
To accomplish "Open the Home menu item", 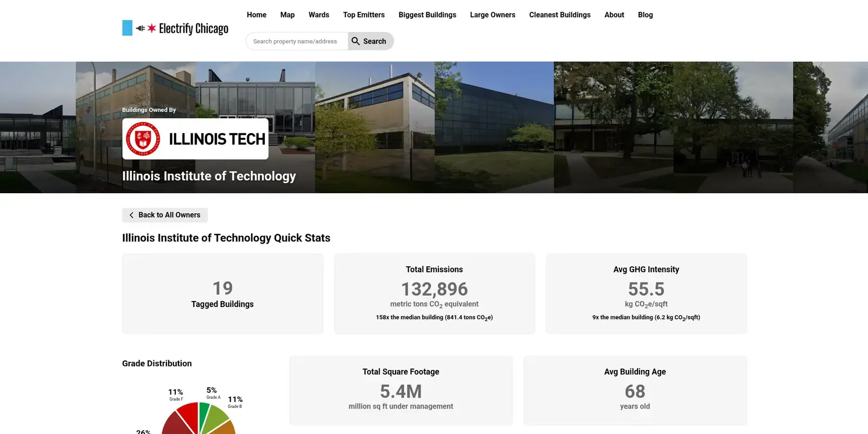I will pos(256,15).
